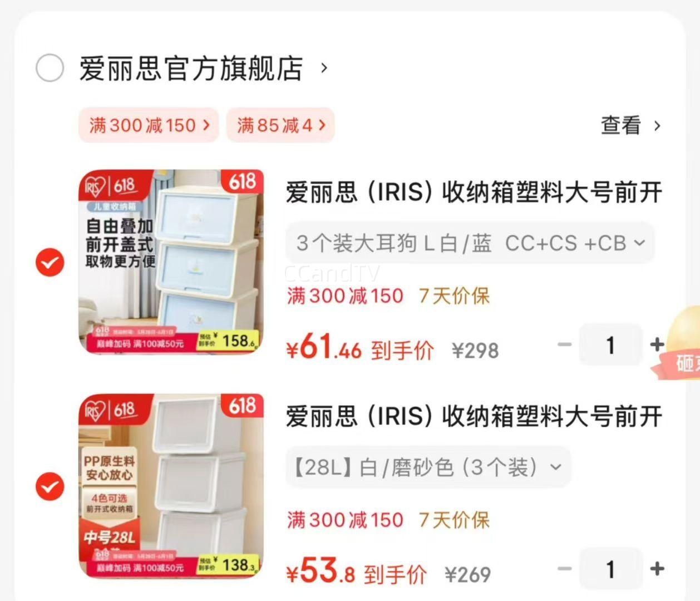Expand the 【28L】白/磨砂色 variant dropdown
The width and height of the screenshot is (700, 601).
point(428,467)
